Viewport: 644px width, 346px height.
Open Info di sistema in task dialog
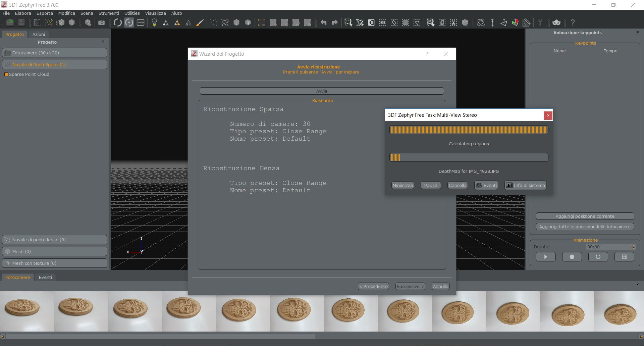[x=525, y=185]
